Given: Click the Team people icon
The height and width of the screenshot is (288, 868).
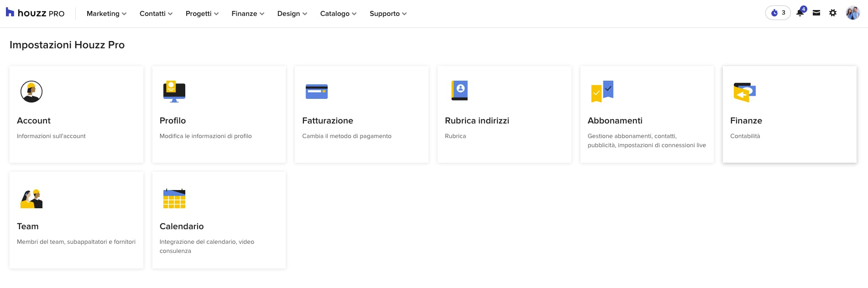Looking at the screenshot, I should pos(31,199).
